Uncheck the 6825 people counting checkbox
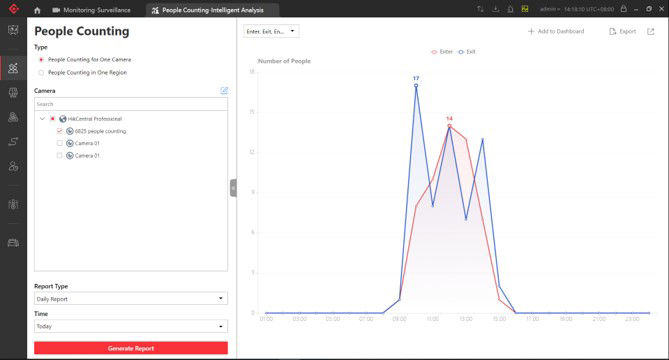The height and width of the screenshot is (360, 669). coord(60,131)
